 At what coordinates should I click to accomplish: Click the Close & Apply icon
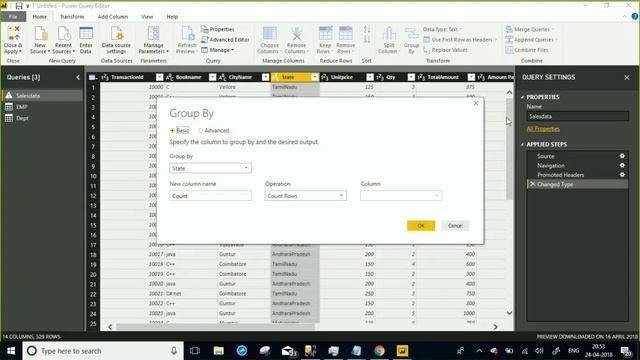tap(13, 40)
